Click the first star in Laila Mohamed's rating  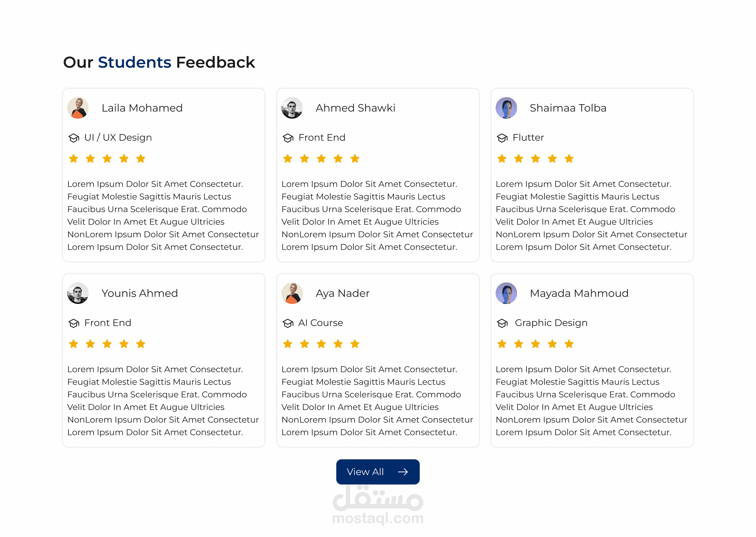(73, 159)
